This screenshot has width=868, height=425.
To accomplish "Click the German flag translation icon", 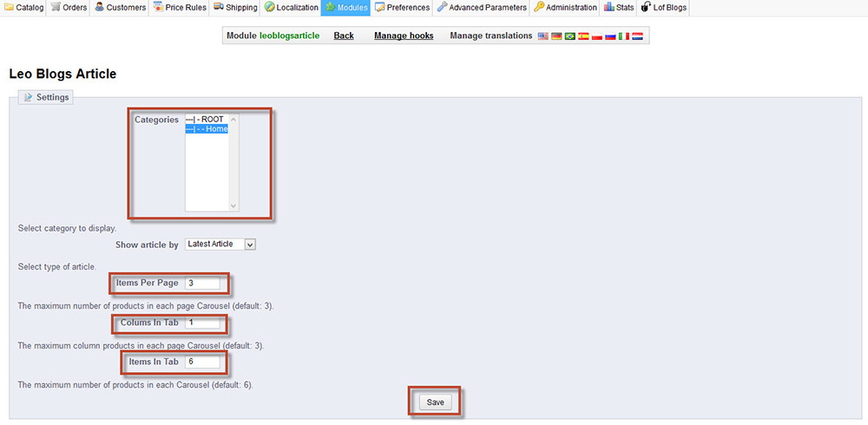I will pyautogui.click(x=556, y=36).
